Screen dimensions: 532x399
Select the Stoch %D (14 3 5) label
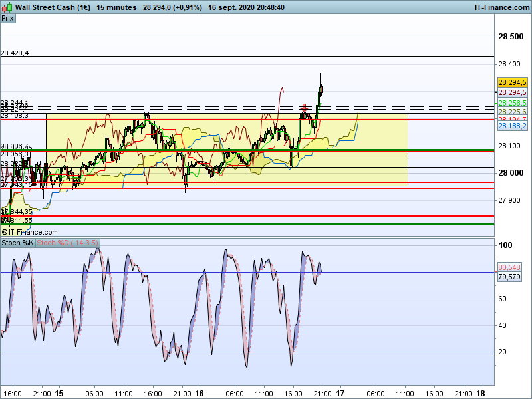(x=68, y=243)
